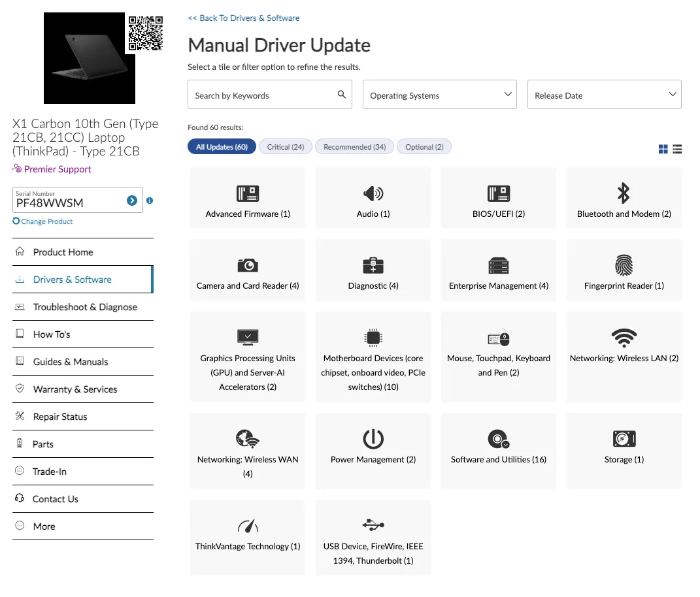Viewport: 700px width, 597px height.
Task: Open Mouse, Touchpad, Keyboard icon
Action: tap(499, 338)
